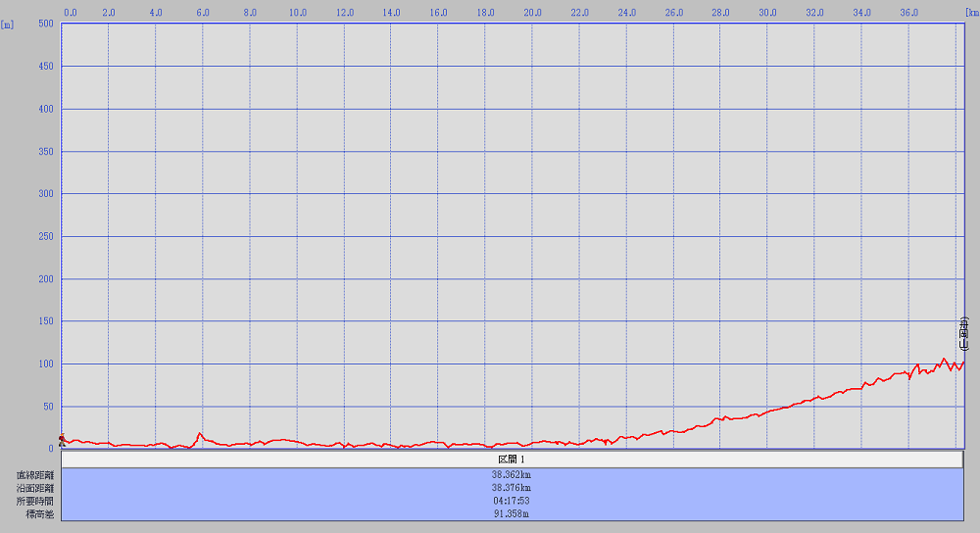Click the 36.0 distance axis label

pos(908,13)
